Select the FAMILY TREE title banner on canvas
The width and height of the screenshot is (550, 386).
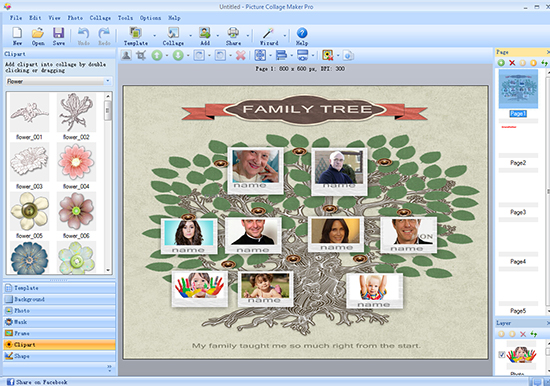(x=304, y=109)
